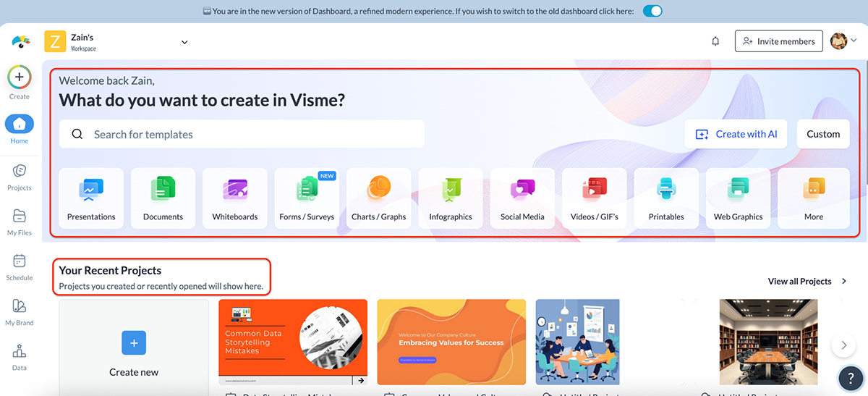The height and width of the screenshot is (396, 868).
Task: Click the Search for templates field
Action: (x=242, y=134)
